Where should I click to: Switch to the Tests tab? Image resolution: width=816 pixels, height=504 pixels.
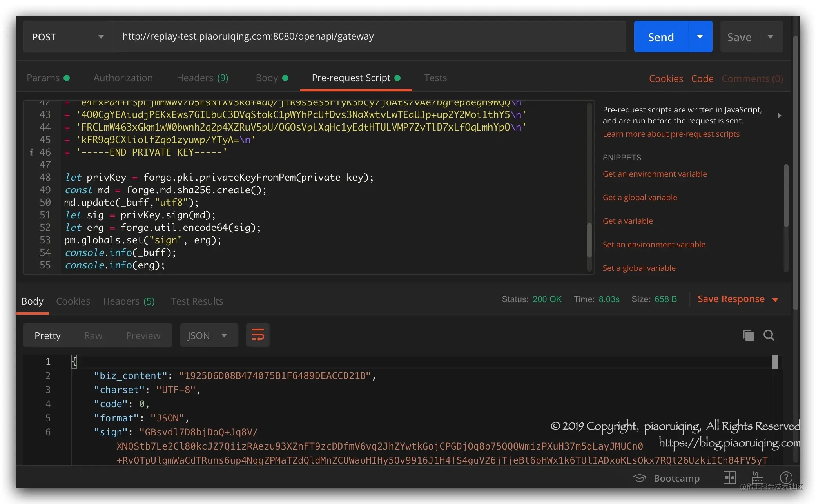pyautogui.click(x=435, y=78)
